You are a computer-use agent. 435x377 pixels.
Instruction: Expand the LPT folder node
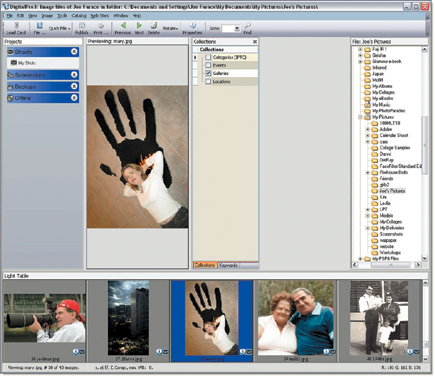click(368, 209)
